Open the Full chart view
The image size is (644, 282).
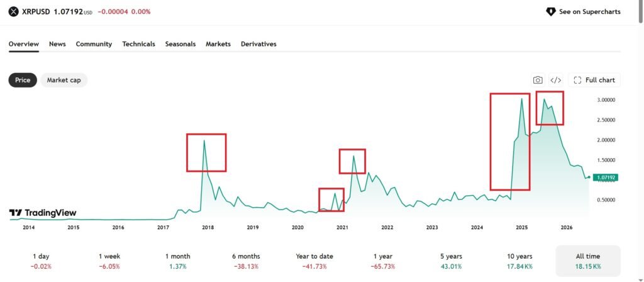594,80
